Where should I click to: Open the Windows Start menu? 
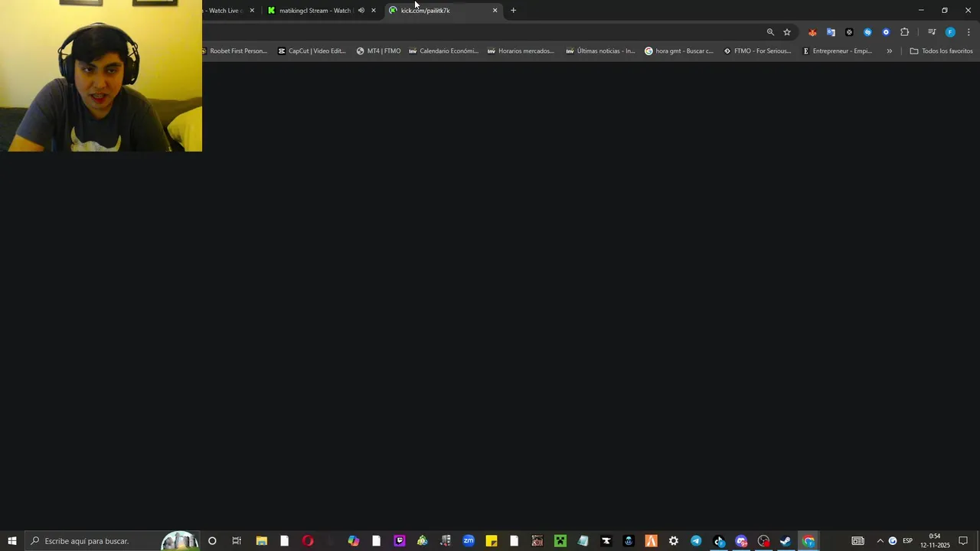[12, 541]
